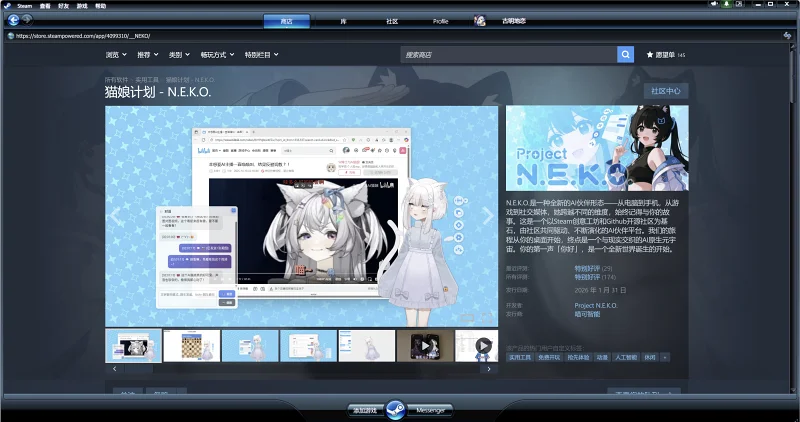Expand the 推荐 dropdown menu
The image size is (800, 422).
click(148, 55)
